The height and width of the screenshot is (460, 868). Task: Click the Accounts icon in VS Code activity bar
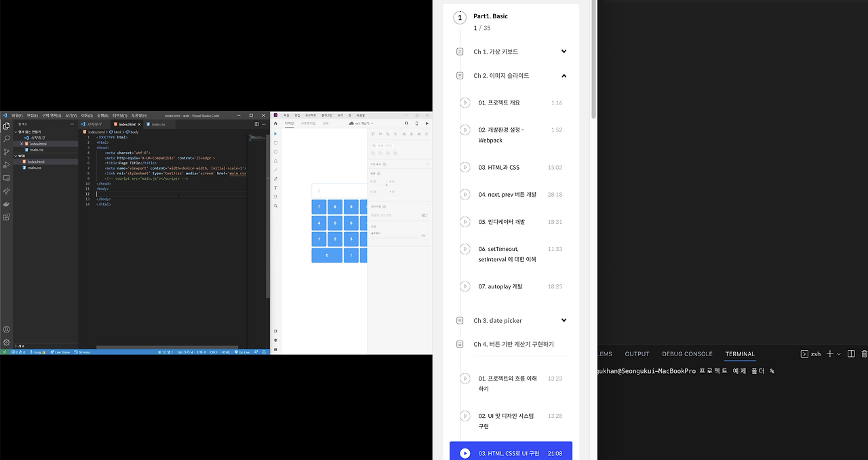tap(6, 330)
